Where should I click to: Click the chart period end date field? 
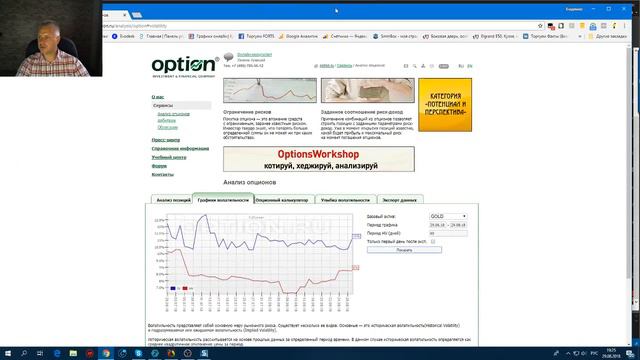(x=458, y=225)
